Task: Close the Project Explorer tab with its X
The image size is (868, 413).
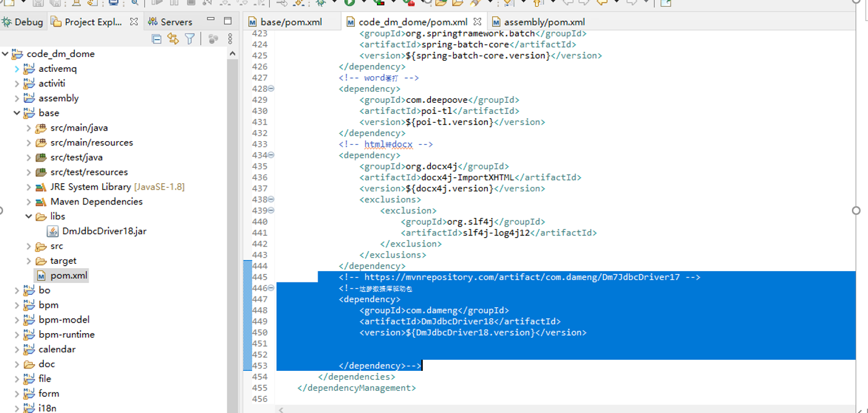Action: (x=134, y=22)
